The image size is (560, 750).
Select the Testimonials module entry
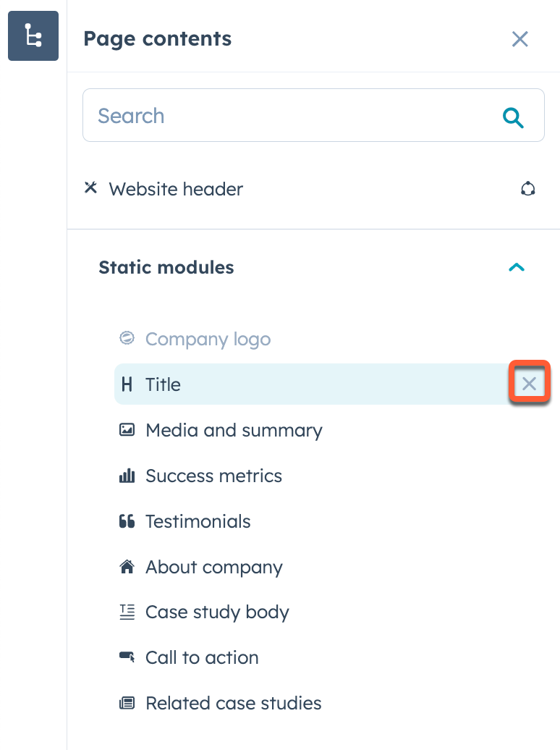[198, 521]
